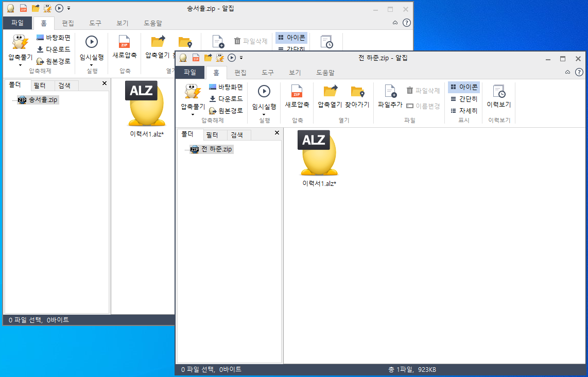This screenshot has height=377, width=588.
Task: Click 압축풀기 icon in 전 하준.zip window
Action: coord(193,92)
